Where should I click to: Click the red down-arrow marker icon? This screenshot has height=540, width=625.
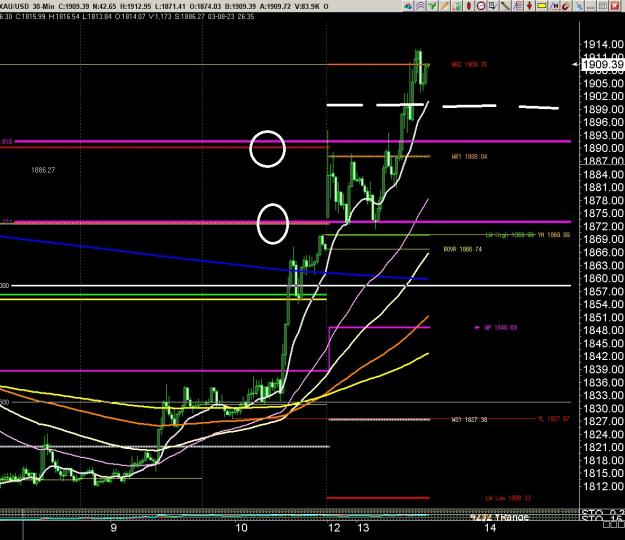[x=529, y=6]
